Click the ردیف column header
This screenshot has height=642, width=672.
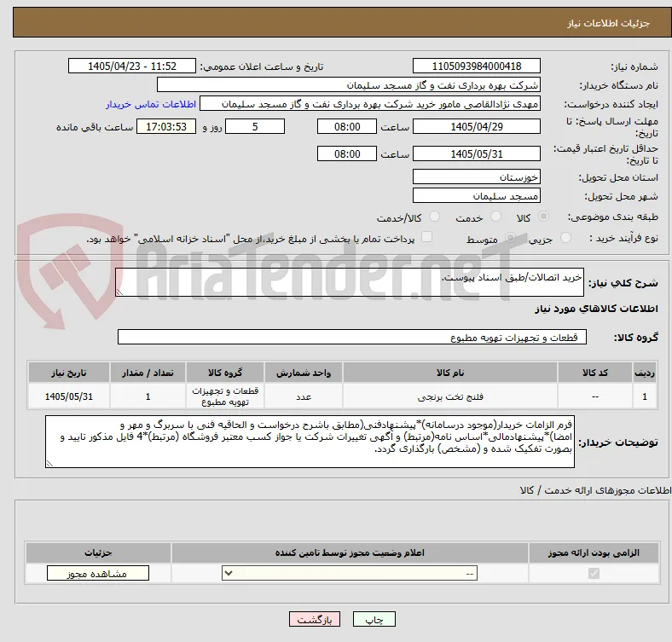point(645,373)
